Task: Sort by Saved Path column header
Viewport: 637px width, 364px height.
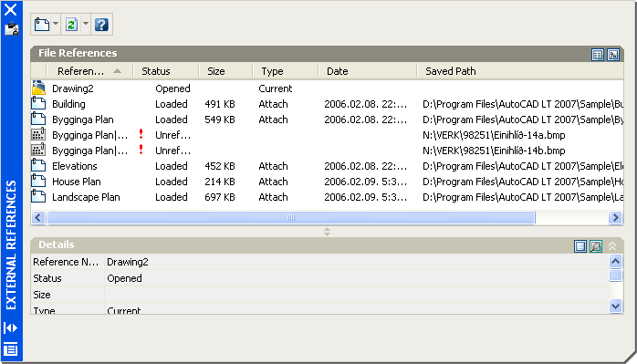Action: 520,71
